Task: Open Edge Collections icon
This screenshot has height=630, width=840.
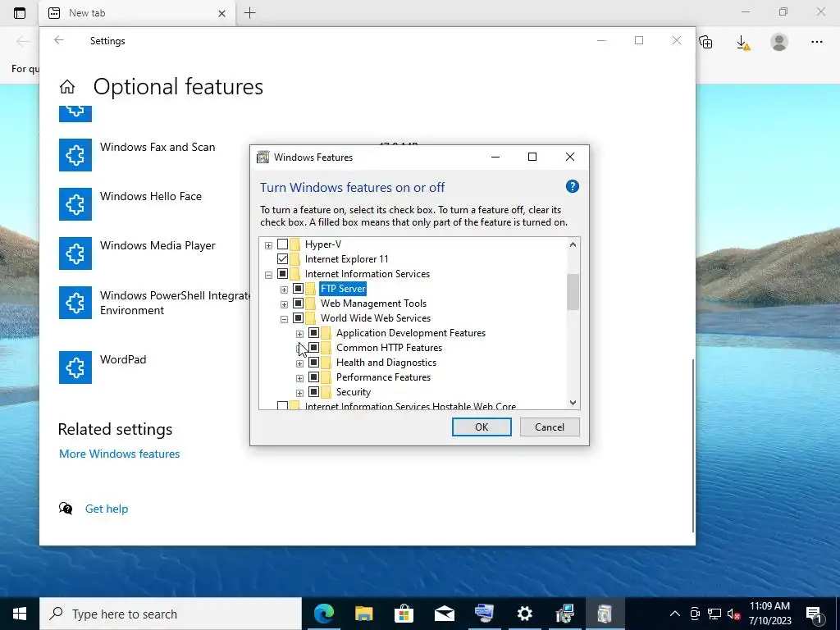Action: click(706, 42)
